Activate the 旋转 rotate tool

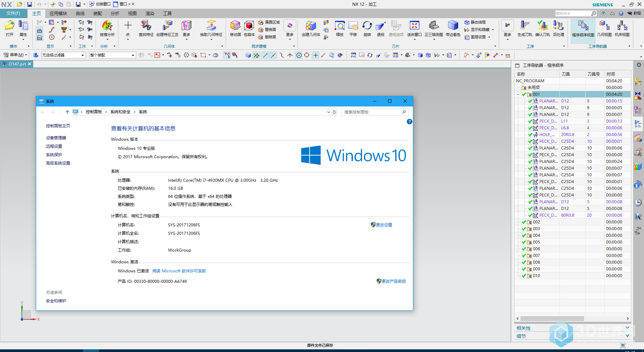pos(367,28)
